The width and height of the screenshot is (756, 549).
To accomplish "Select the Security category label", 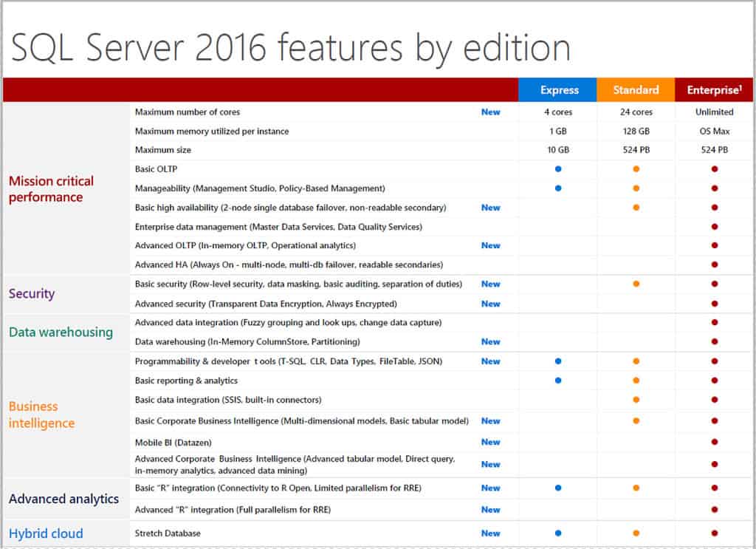I will click(x=32, y=293).
